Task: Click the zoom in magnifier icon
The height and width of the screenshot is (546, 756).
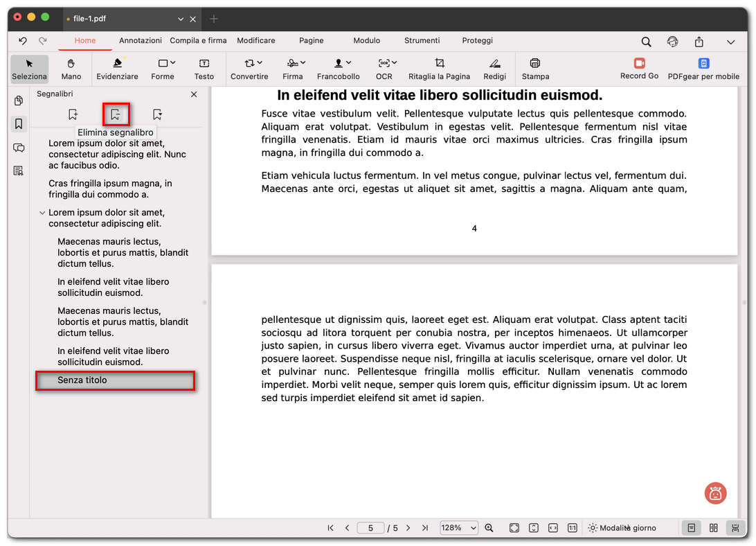Action: (489, 527)
